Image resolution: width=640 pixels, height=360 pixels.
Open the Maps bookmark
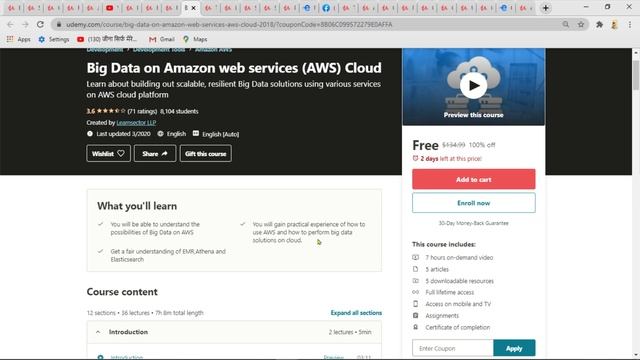[195, 39]
